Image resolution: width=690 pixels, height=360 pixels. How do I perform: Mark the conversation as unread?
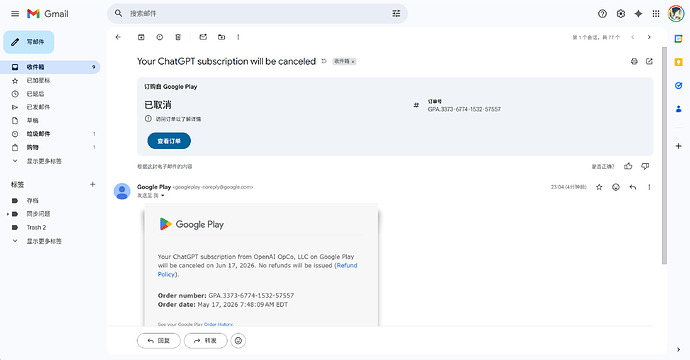point(203,37)
